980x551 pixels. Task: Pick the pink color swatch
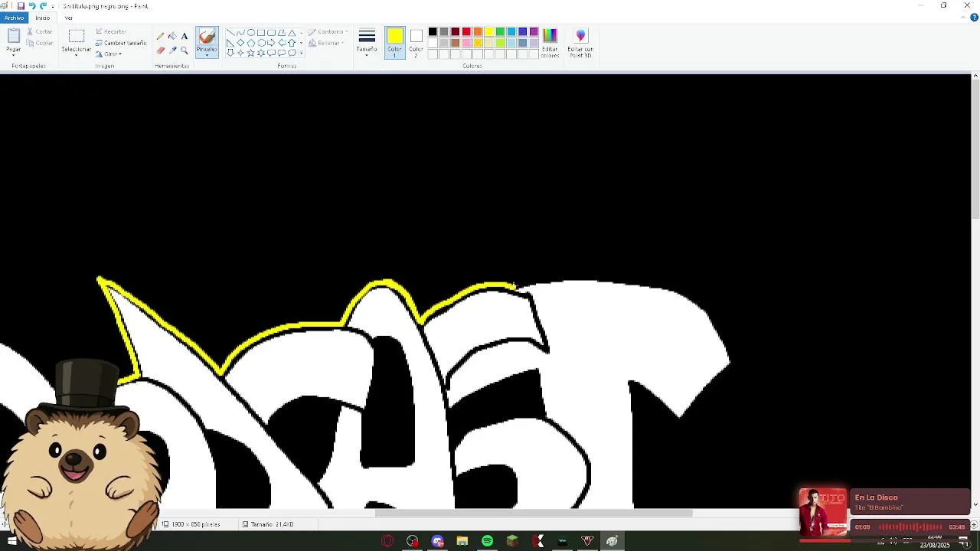coord(466,43)
